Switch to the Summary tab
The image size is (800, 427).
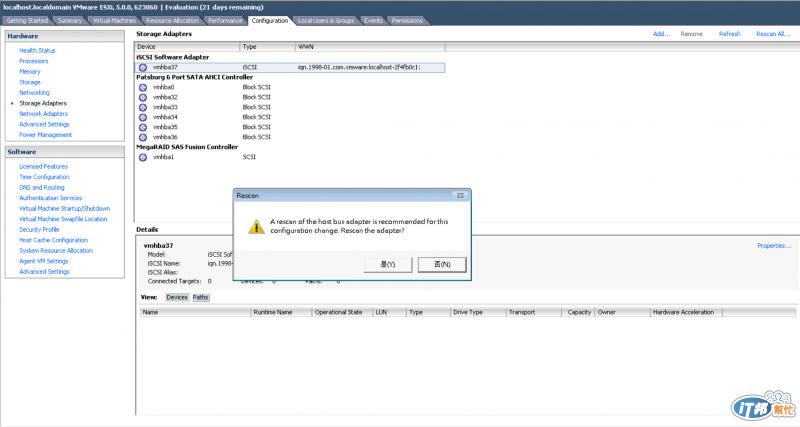69,20
